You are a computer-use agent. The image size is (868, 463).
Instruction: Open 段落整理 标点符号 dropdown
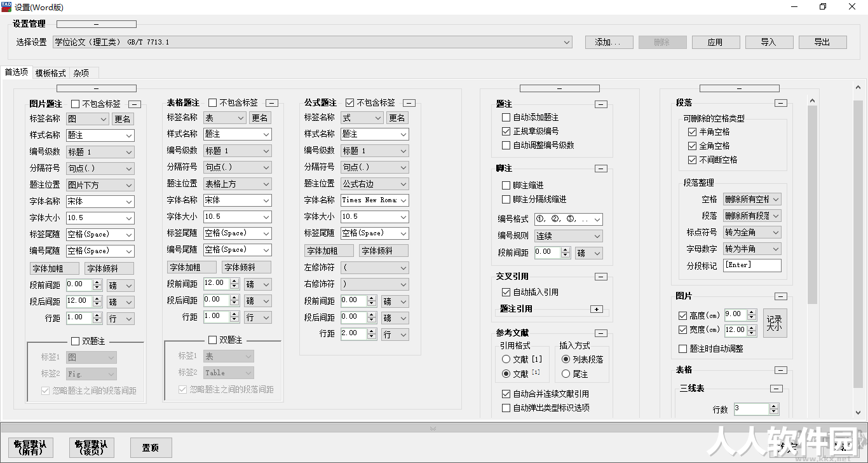click(x=752, y=233)
